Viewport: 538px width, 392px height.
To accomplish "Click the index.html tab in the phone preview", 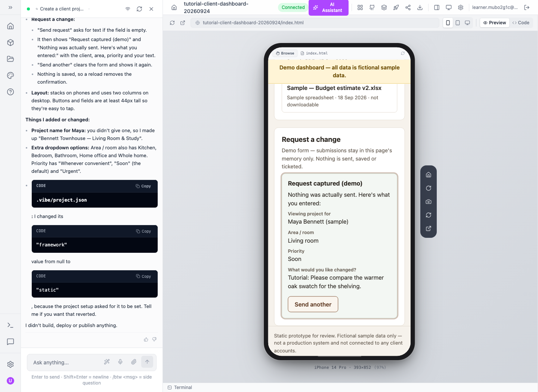I will coord(314,53).
